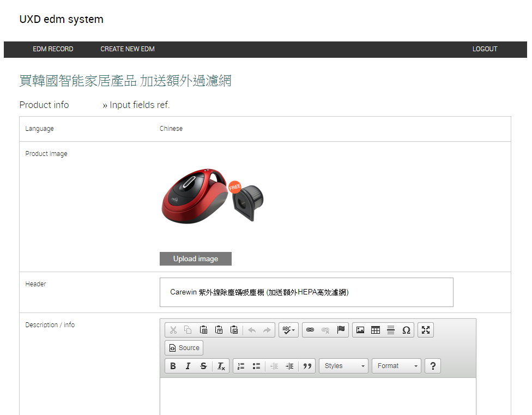Click the vacuum cleaner product image
The height and width of the screenshot is (415, 532).
213,196
